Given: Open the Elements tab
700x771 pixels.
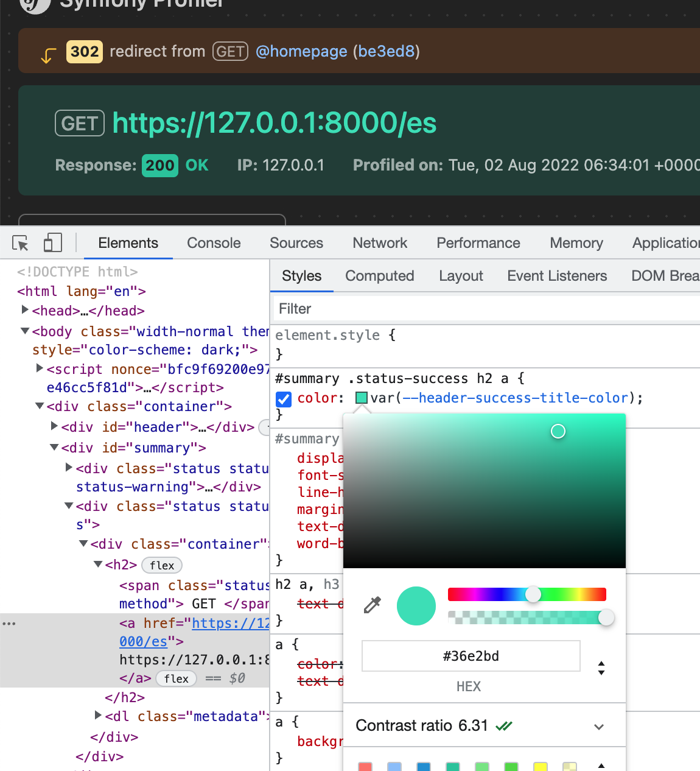Looking at the screenshot, I should (x=128, y=243).
